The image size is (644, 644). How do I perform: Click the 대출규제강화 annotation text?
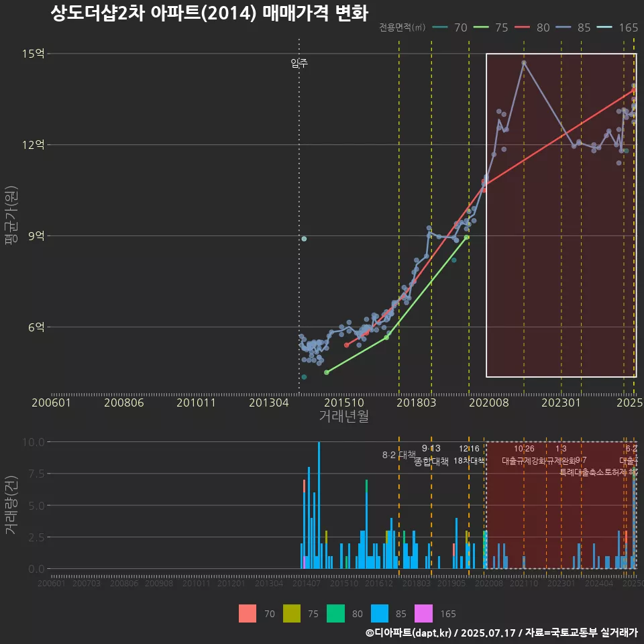coord(524,461)
